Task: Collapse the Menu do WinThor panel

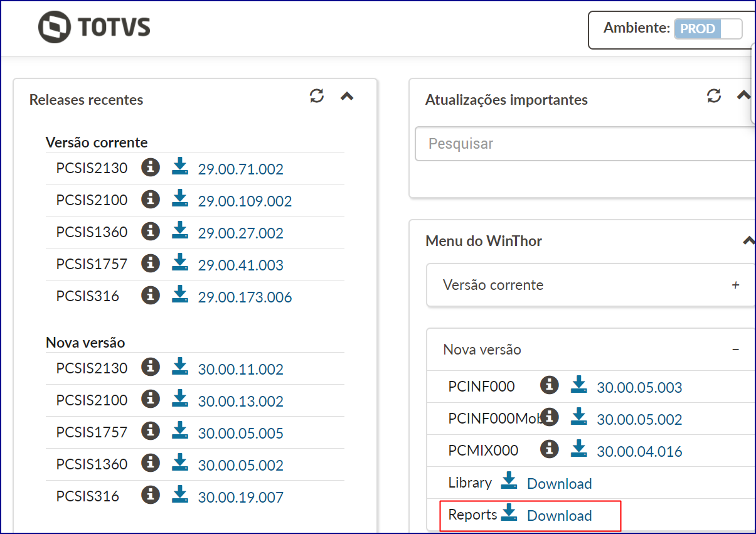Action: click(x=748, y=240)
